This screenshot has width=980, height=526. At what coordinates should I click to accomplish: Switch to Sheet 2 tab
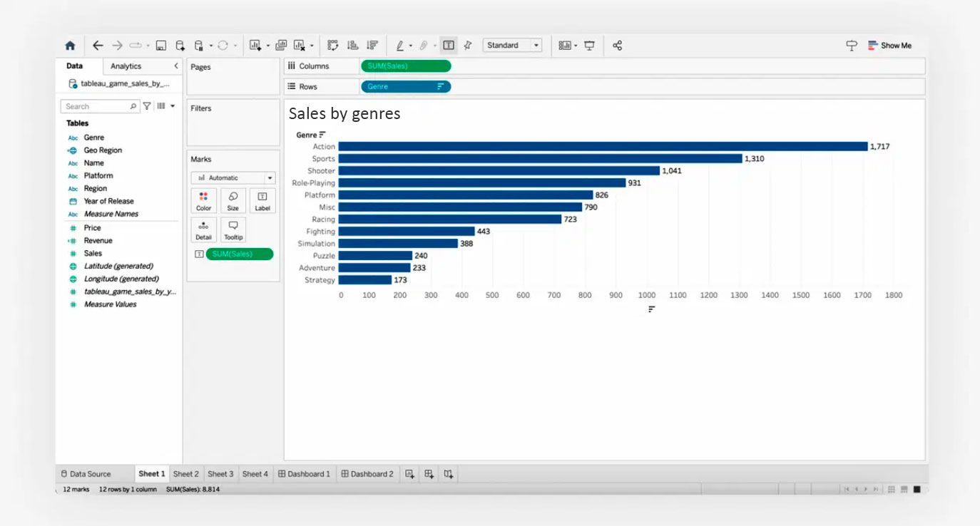[x=186, y=474]
